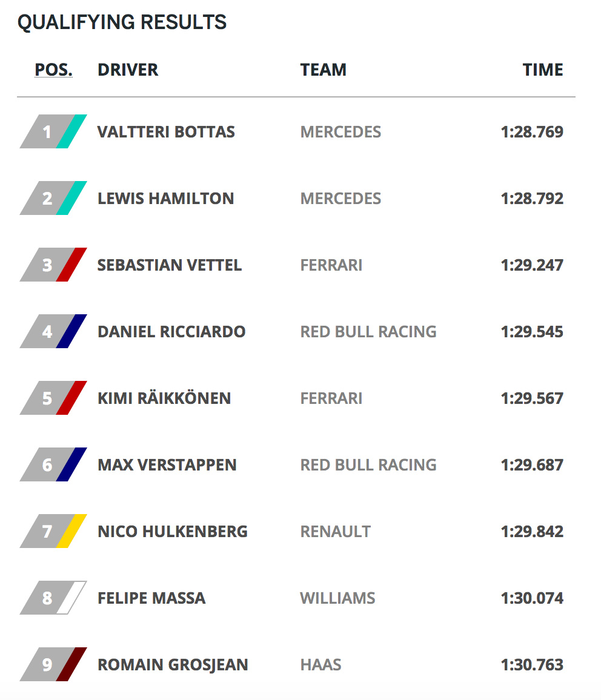Click Sebastian Vettel's name
This screenshot has width=601, height=700.
pyautogui.click(x=170, y=265)
